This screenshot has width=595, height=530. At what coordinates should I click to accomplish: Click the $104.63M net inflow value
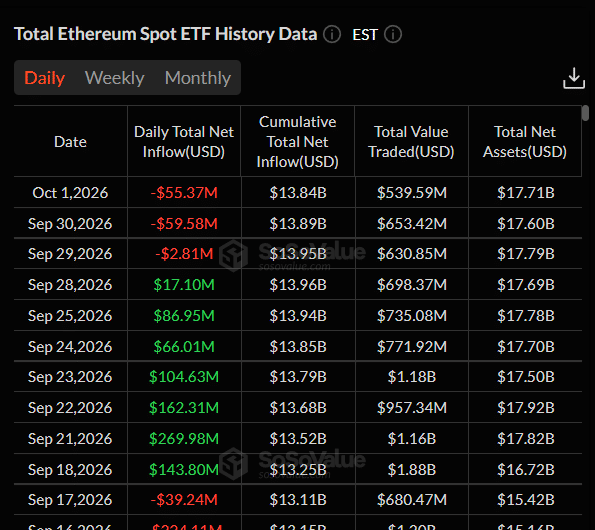point(184,376)
